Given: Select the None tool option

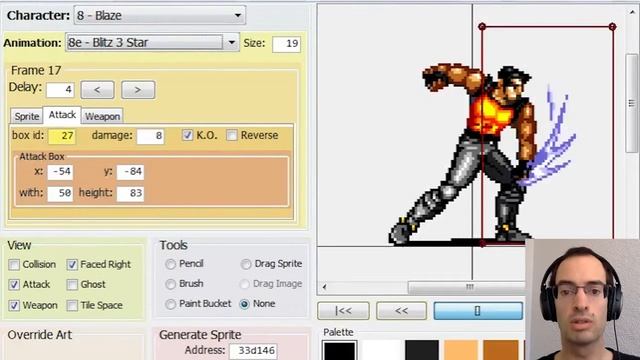Looking at the screenshot, I should [244, 304].
